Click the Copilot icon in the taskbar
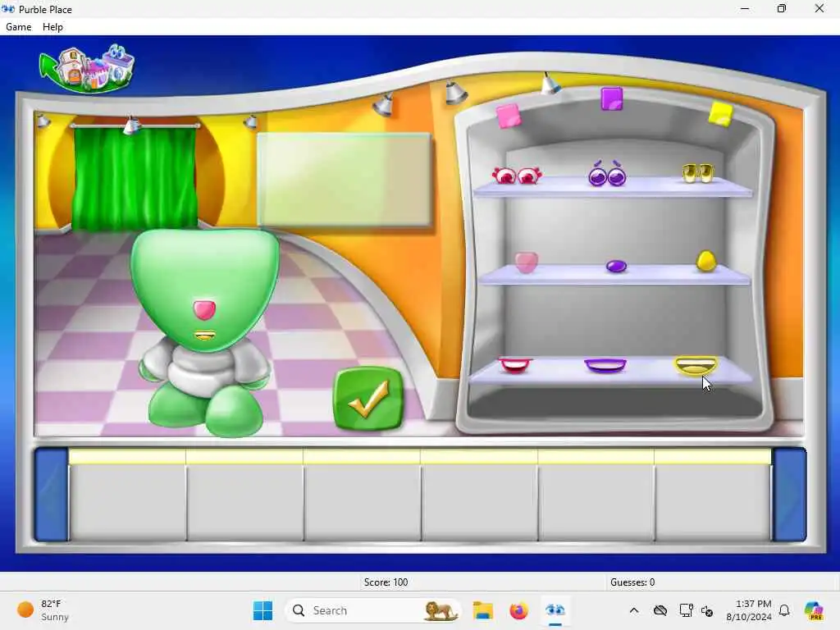The image size is (840, 630). pyautogui.click(x=814, y=610)
